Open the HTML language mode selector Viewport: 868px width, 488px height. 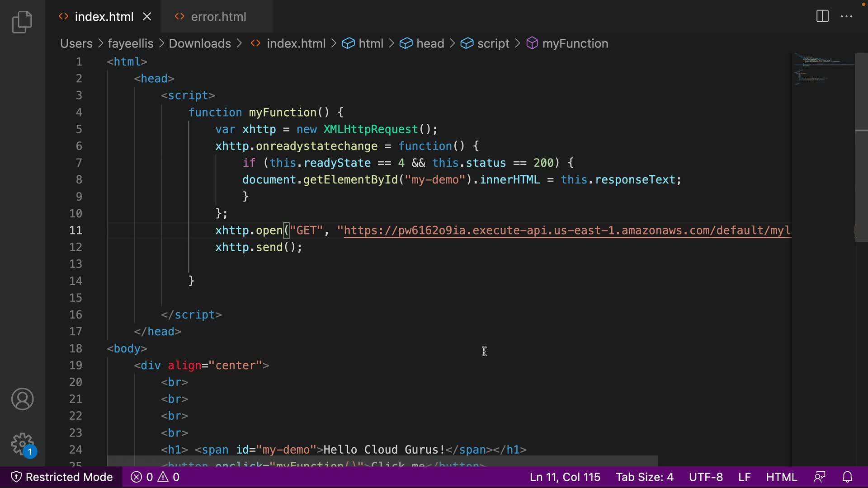(x=781, y=477)
